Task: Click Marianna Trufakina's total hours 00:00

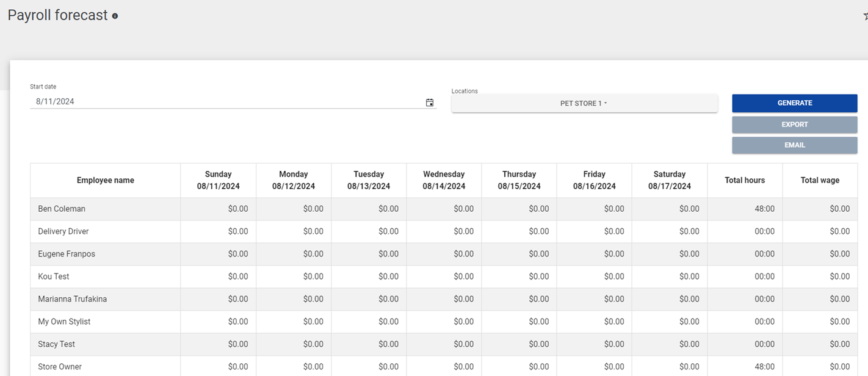Action: tap(764, 299)
